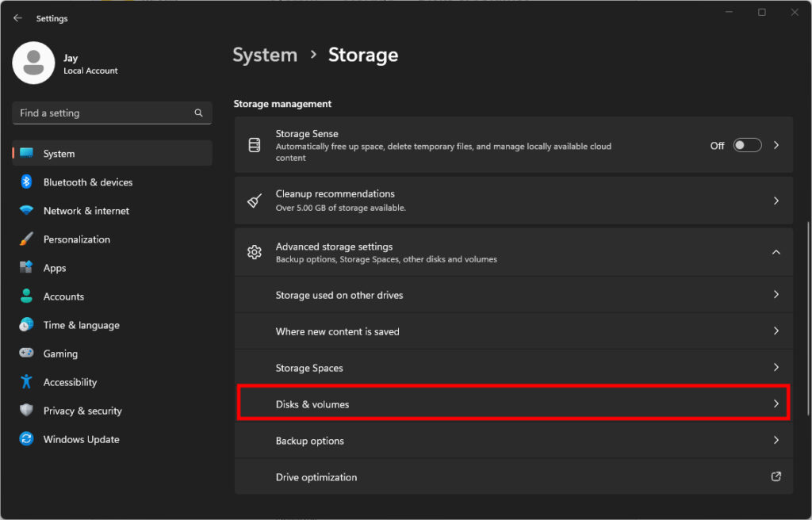This screenshot has width=812, height=520.
Task: Select the Storage Sense drive icon
Action: pos(254,144)
